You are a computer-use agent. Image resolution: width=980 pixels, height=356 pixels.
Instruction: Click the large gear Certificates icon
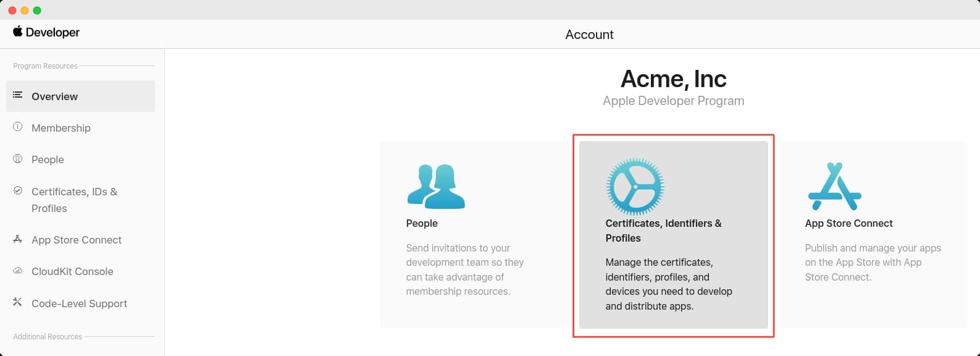click(635, 186)
